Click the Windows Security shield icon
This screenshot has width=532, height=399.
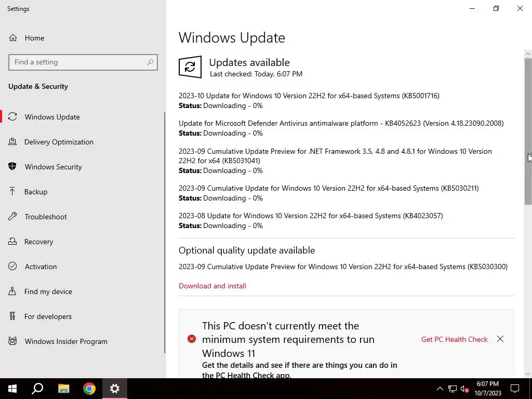(12, 167)
